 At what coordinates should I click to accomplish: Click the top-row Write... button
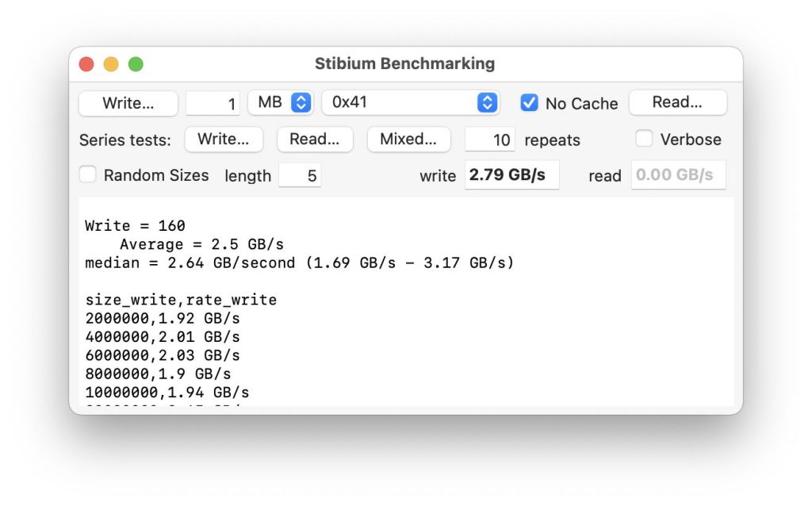128,103
